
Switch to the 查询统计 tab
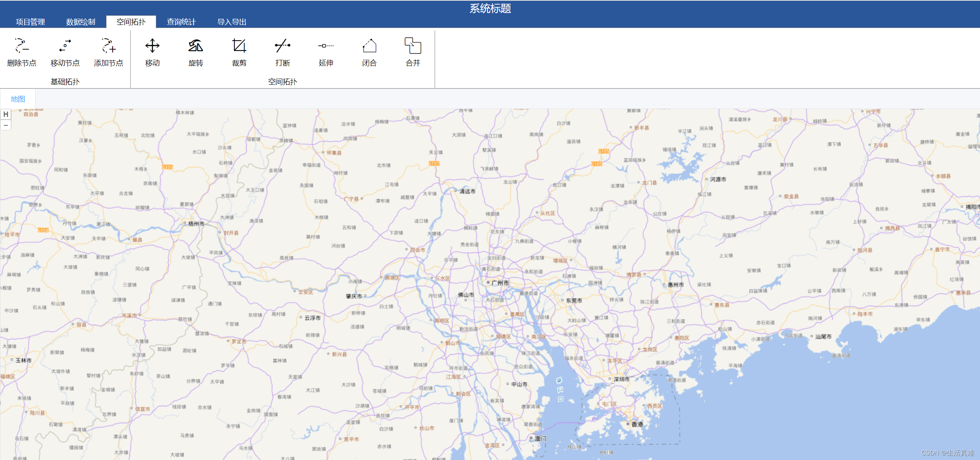tap(181, 22)
